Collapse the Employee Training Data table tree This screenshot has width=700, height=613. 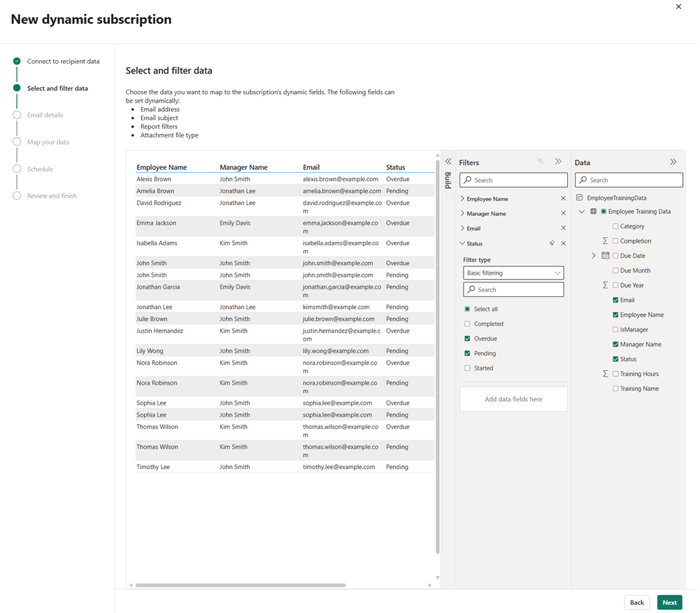click(x=582, y=212)
